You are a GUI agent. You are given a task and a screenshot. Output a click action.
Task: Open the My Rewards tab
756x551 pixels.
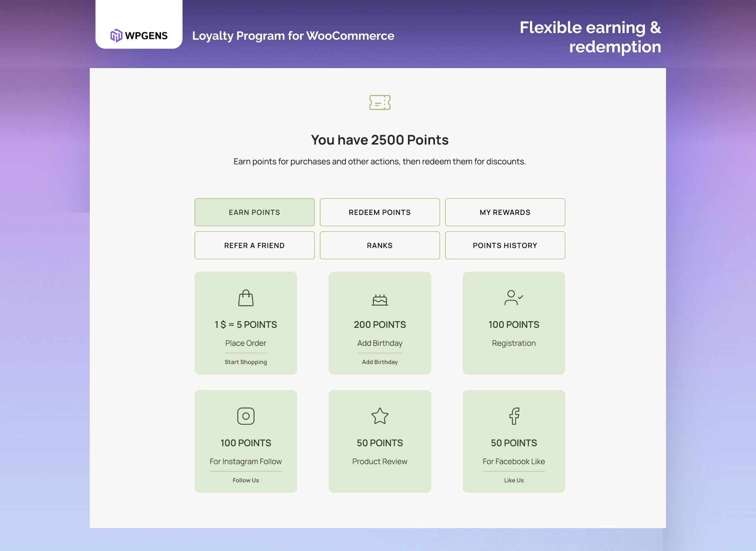(505, 212)
